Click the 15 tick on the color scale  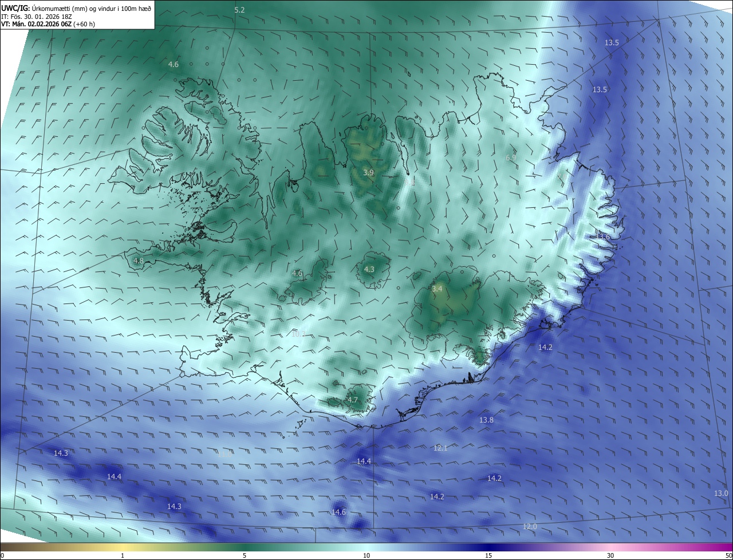(x=488, y=555)
